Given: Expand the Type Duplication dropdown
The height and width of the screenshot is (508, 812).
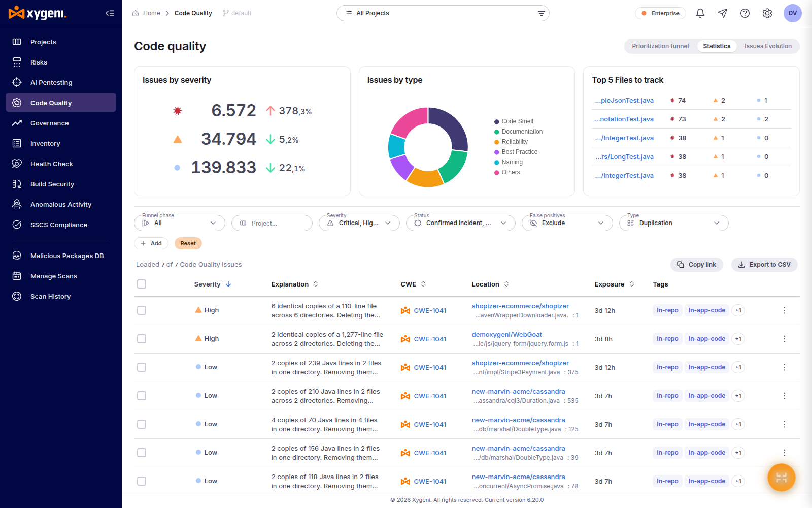Looking at the screenshot, I should 674,223.
